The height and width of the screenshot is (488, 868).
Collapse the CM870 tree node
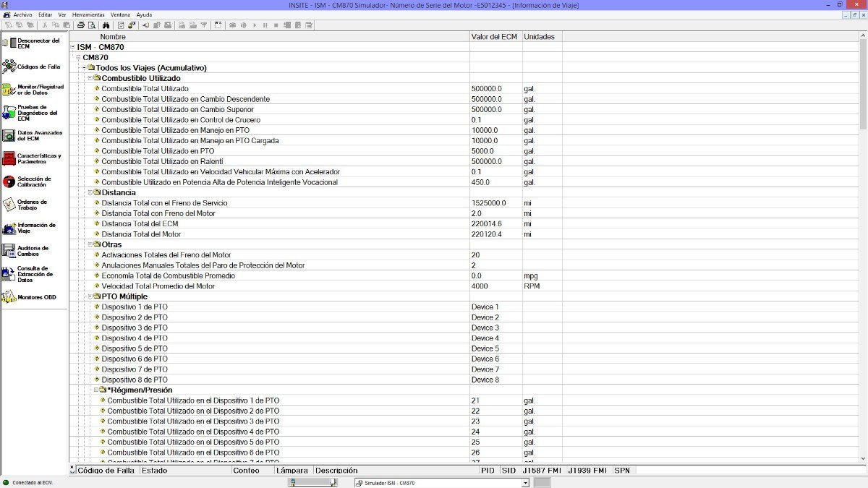(x=78, y=58)
